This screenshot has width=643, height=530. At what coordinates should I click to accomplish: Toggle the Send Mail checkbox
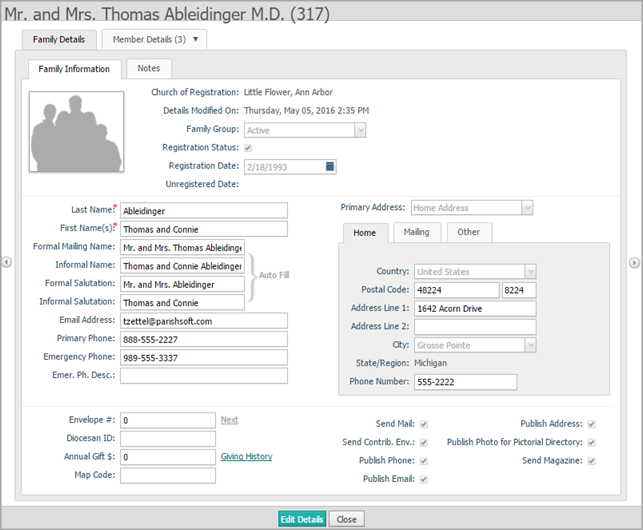point(424,424)
